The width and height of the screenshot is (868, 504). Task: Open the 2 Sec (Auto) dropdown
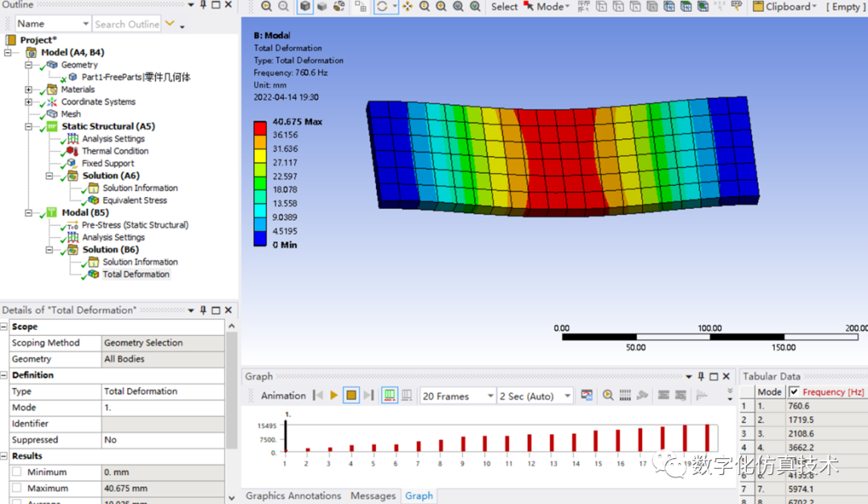[567, 396]
